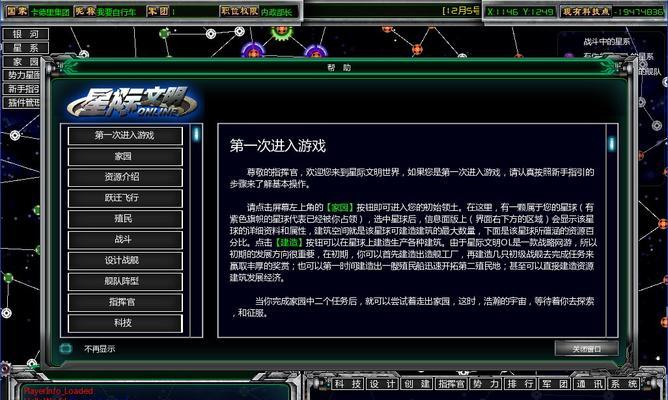This screenshot has width=668, height=400.
Task: Open 排行 in the bottom toolbar
Action: 520,384
